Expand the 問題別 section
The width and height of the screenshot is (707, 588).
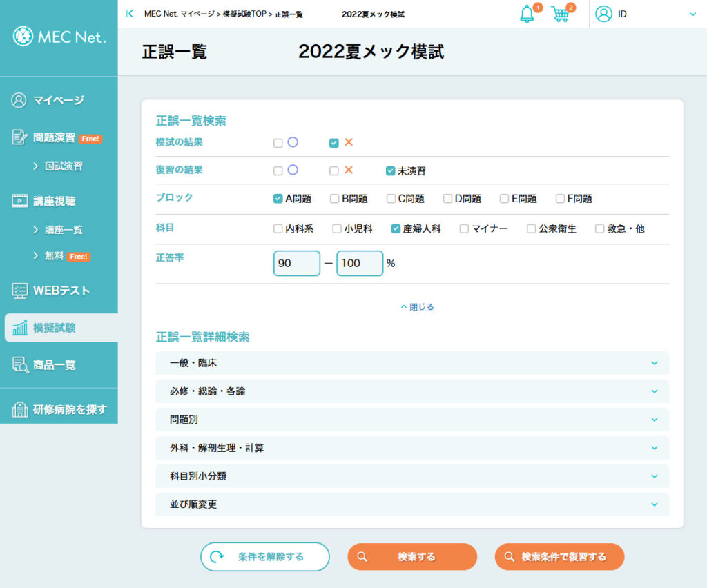pos(412,420)
